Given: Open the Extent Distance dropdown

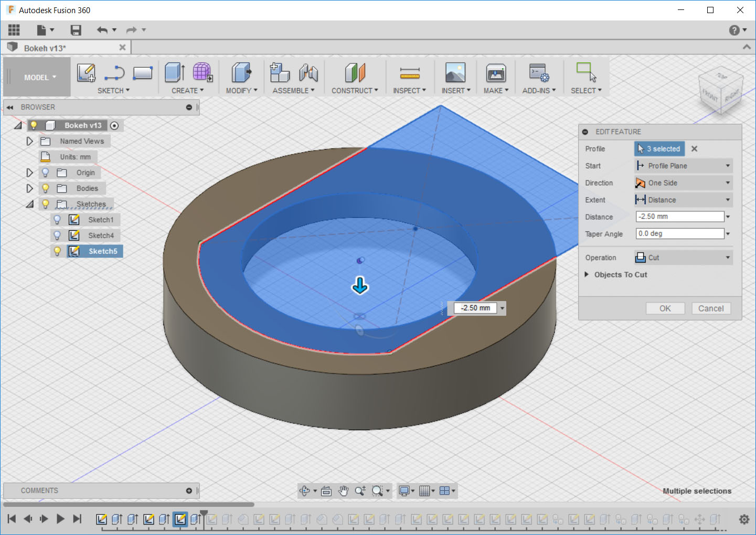Looking at the screenshot, I should (683, 200).
